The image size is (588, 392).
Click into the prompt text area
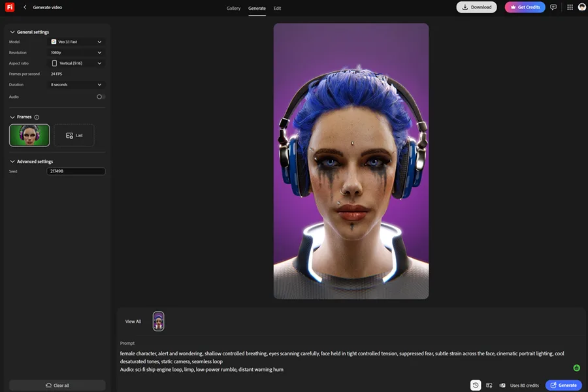pos(343,361)
